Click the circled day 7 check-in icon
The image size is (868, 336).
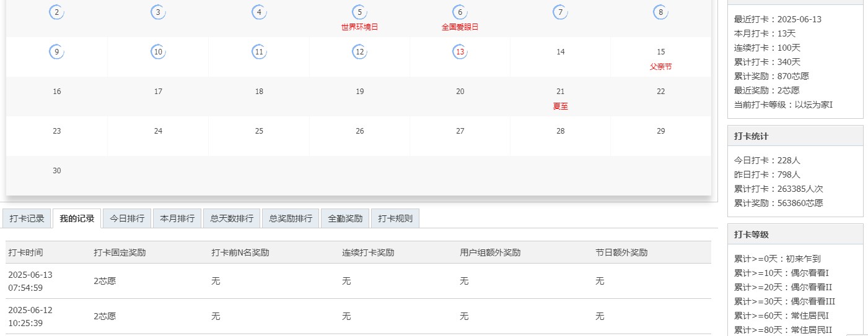pyautogui.click(x=560, y=12)
